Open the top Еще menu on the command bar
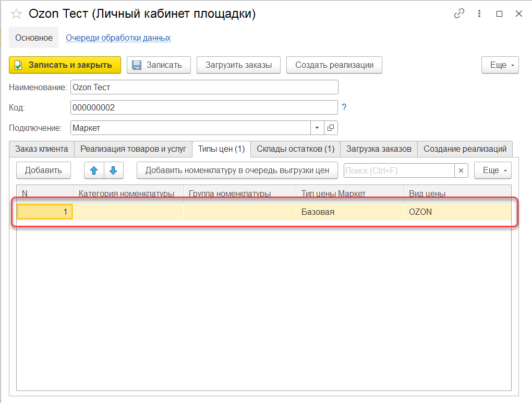 coord(500,65)
